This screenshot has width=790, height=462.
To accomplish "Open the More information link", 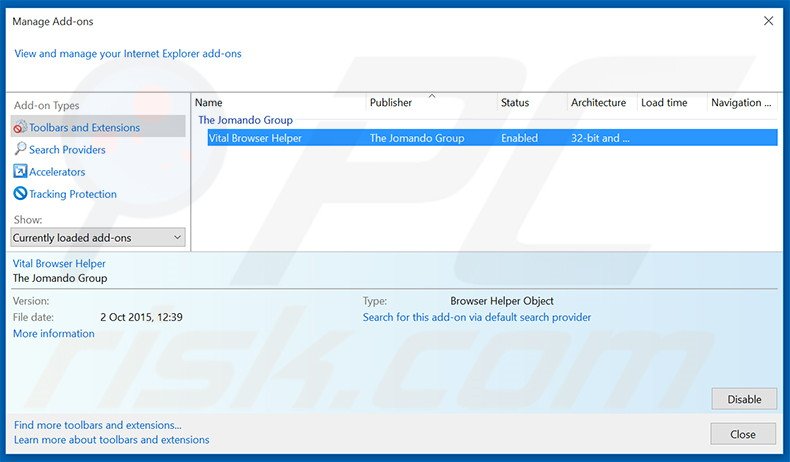I will (53, 334).
